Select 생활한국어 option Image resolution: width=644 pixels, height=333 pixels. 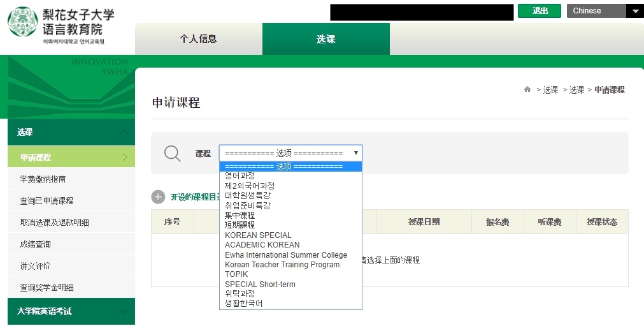(x=290, y=304)
